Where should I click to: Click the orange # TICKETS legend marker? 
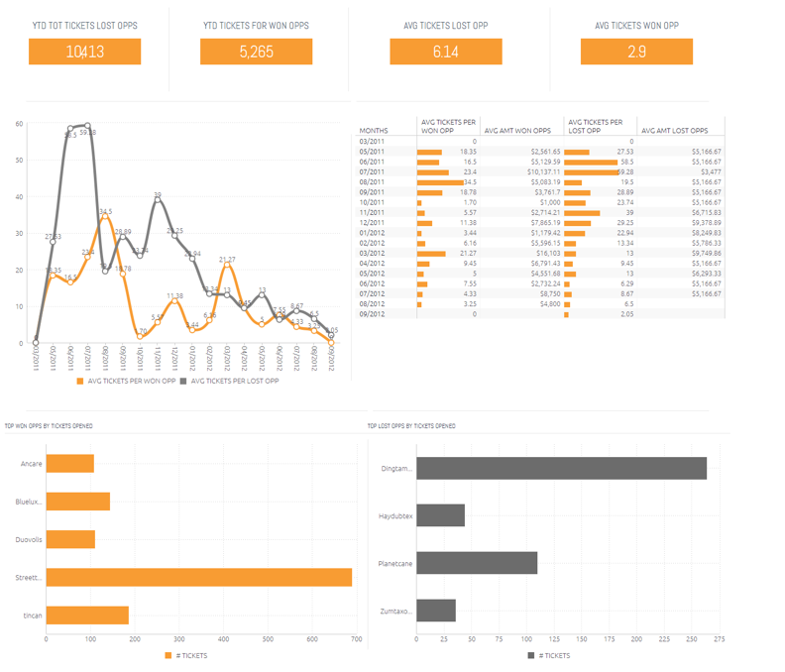[167, 655]
